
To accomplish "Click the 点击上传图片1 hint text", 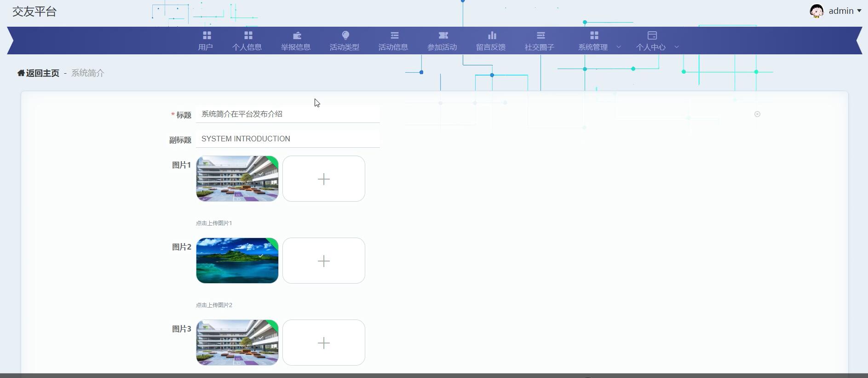I will [214, 223].
